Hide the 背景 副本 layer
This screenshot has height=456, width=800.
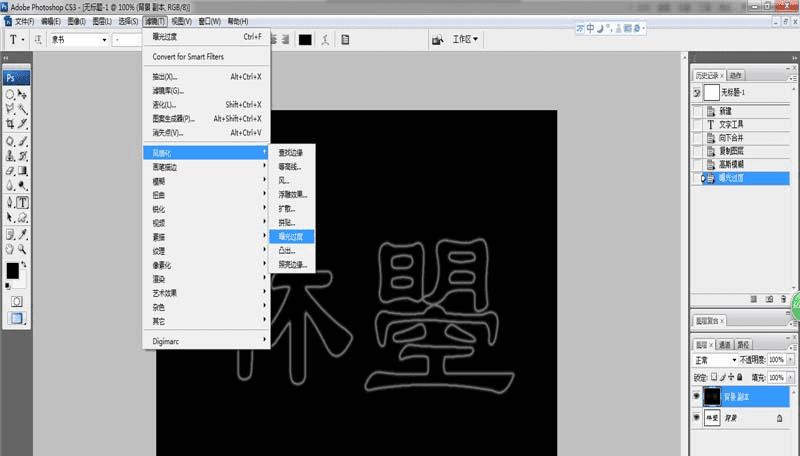(696, 396)
